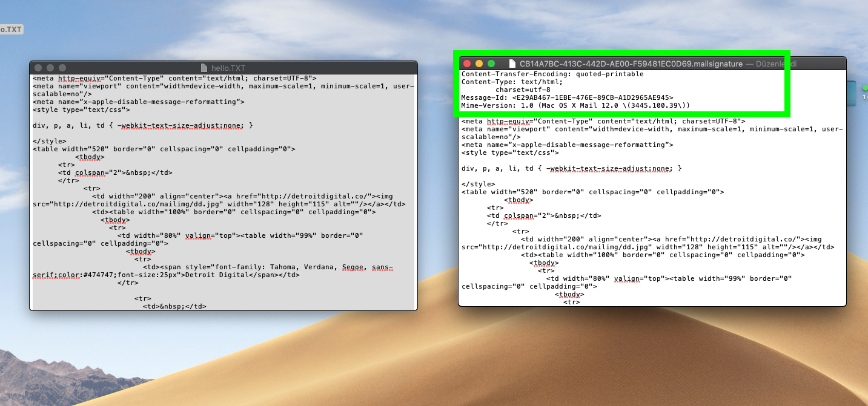Click the mailsignature window's document proxy icon
The image size is (868, 406).
click(x=512, y=63)
